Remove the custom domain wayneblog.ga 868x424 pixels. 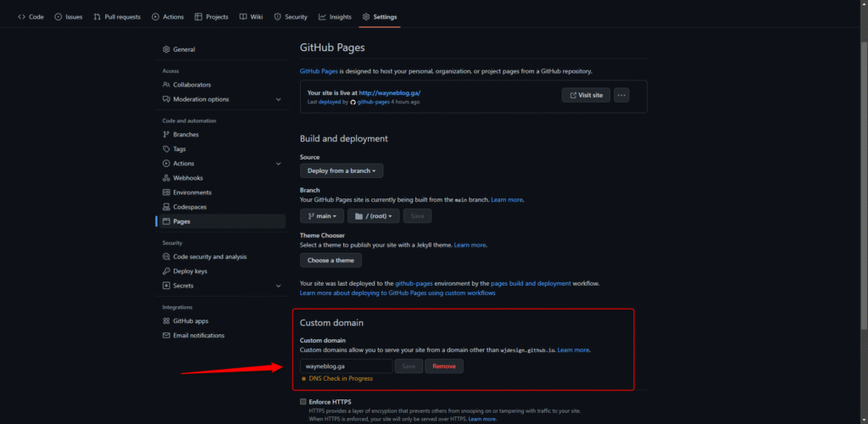pyautogui.click(x=443, y=366)
